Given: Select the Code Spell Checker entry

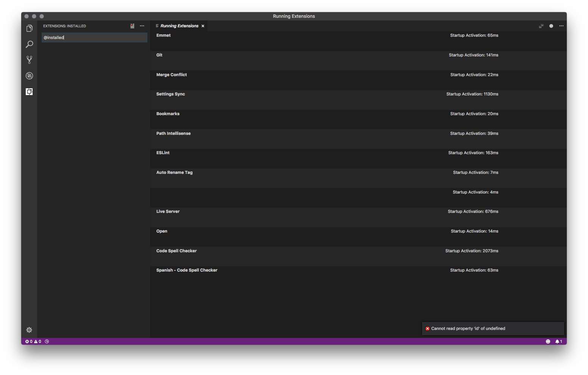Looking at the screenshot, I should [177, 250].
